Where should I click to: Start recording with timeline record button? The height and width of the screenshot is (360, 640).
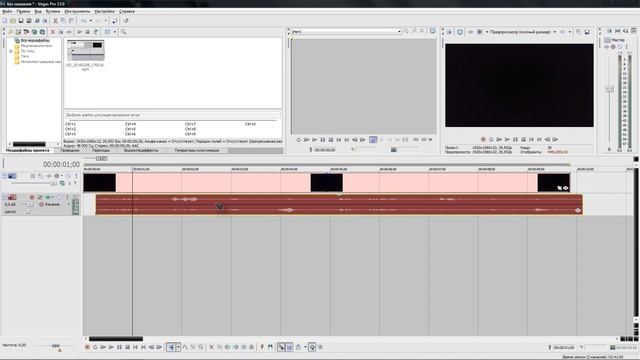click(87, 347)
